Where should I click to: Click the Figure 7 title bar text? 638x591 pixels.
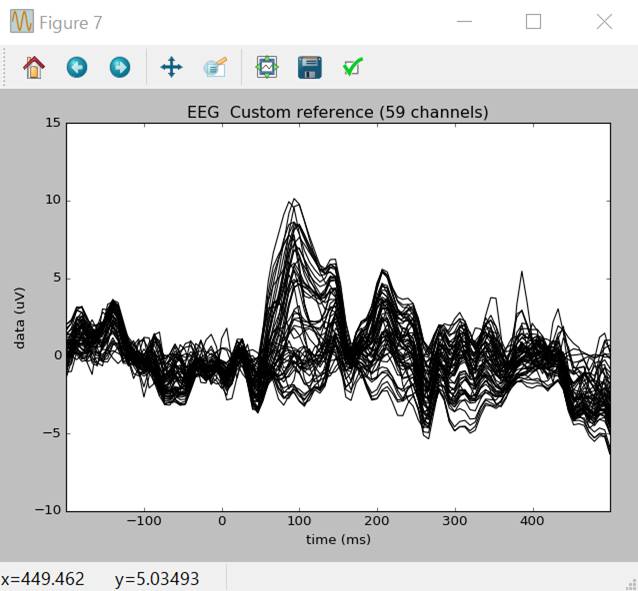(70, 22)
